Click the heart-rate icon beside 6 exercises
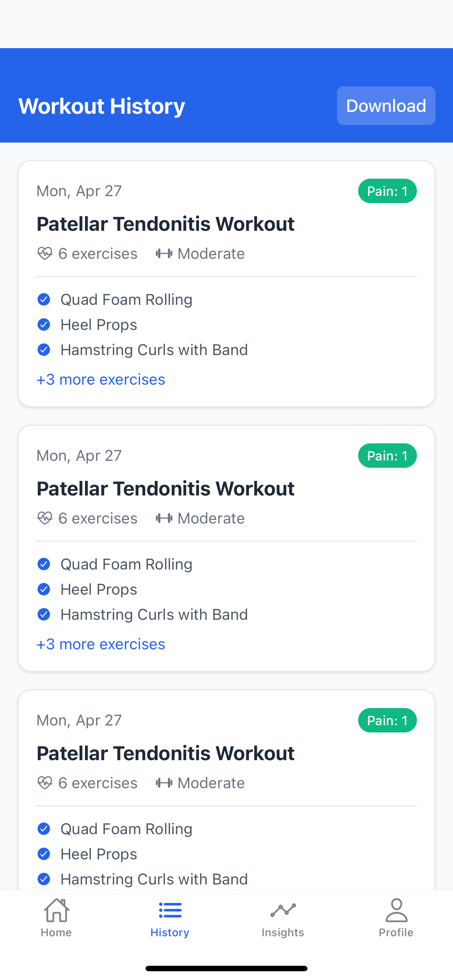This screenshot has width=453, height=980. pyautogui.click(x=45, y=253)
